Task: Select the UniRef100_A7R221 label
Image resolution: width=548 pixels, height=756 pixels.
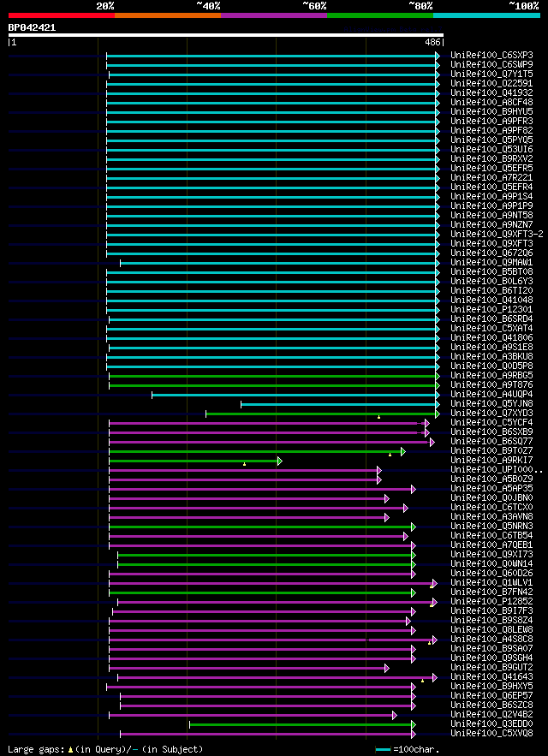Action: click(491, 178)
